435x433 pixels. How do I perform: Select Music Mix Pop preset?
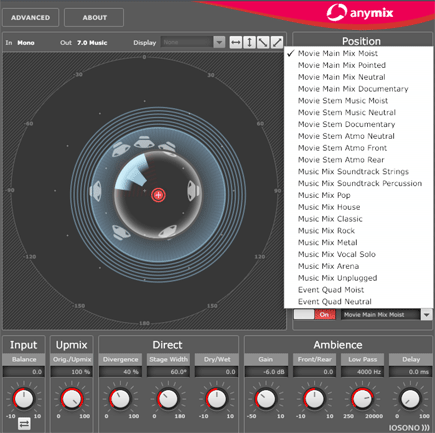tap(359, 195)
